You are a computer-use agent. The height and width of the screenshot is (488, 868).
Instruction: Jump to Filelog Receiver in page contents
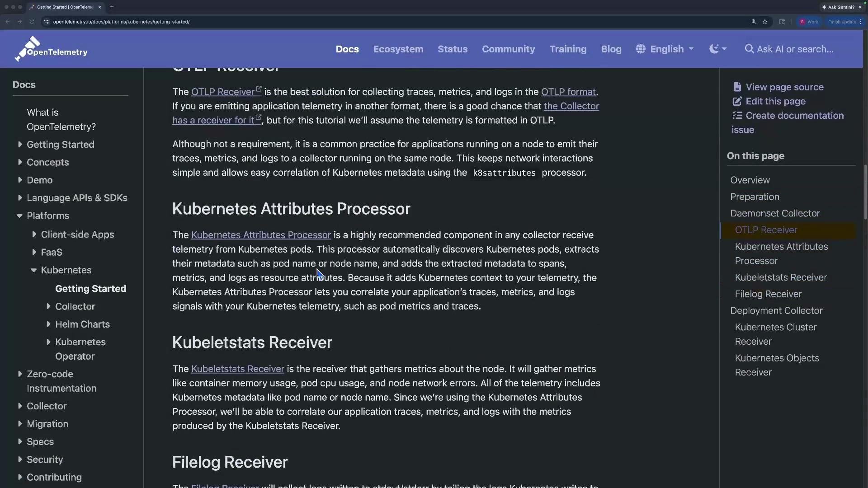768,294
